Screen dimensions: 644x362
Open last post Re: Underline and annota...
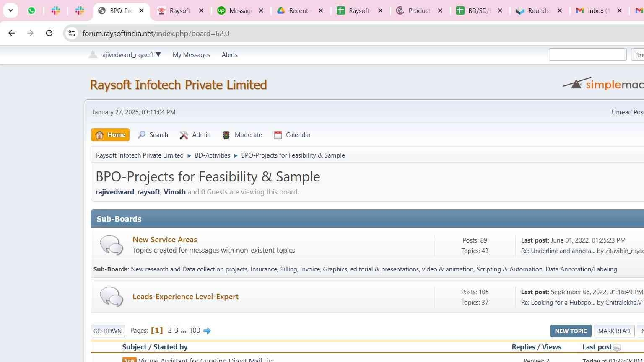pyautogui.click(x=558, y=251)
